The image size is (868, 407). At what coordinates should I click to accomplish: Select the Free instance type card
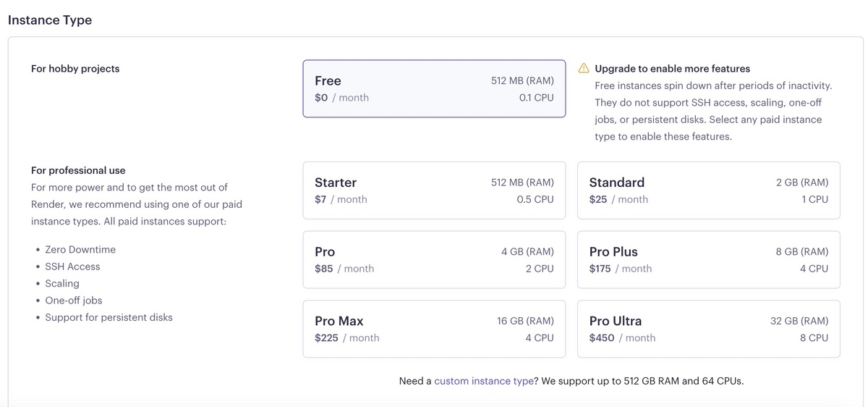click(434, 88)
